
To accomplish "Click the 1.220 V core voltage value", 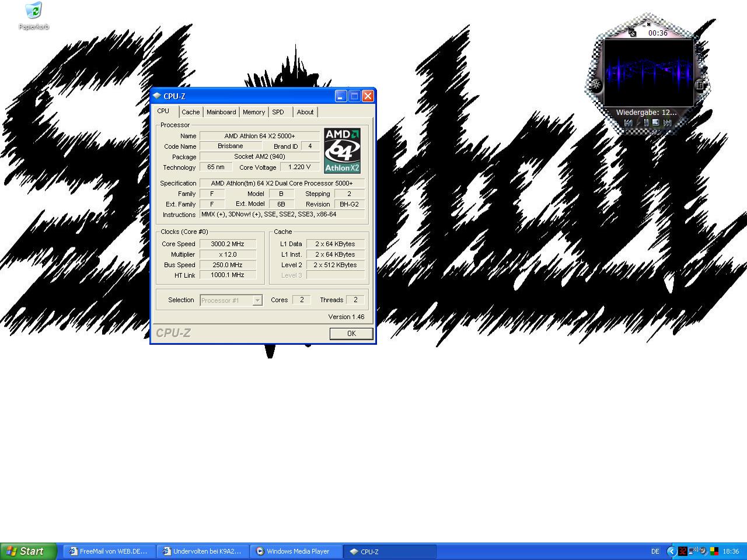I will click(x=299, y=167).
